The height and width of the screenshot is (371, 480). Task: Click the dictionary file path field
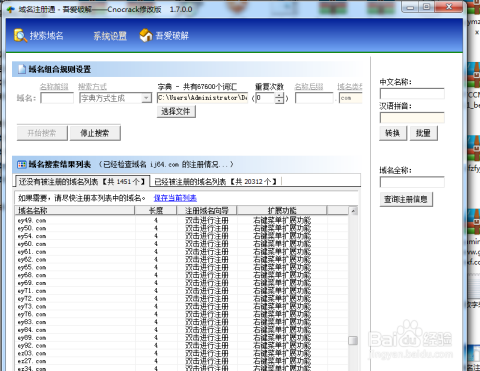[202, 98]
